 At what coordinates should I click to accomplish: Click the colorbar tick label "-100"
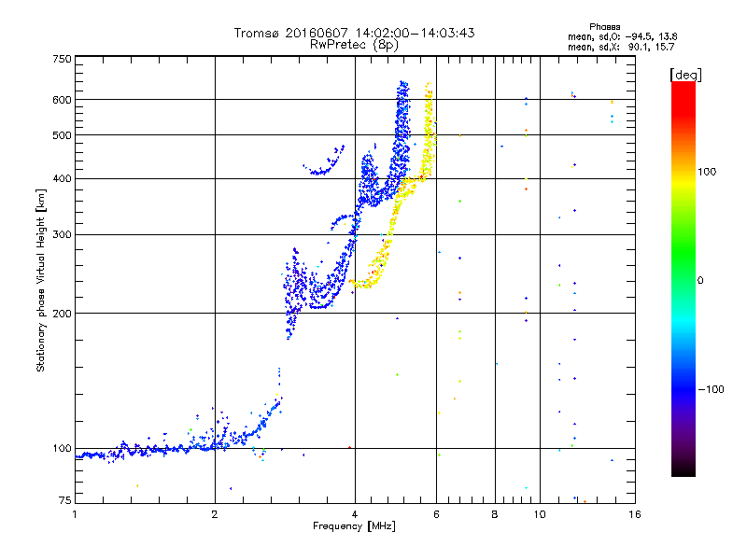711,389
